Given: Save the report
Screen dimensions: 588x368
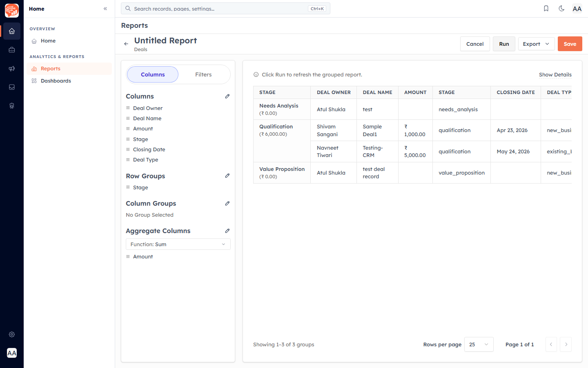Looking at the screenshot, I should [x=570, y=44].
